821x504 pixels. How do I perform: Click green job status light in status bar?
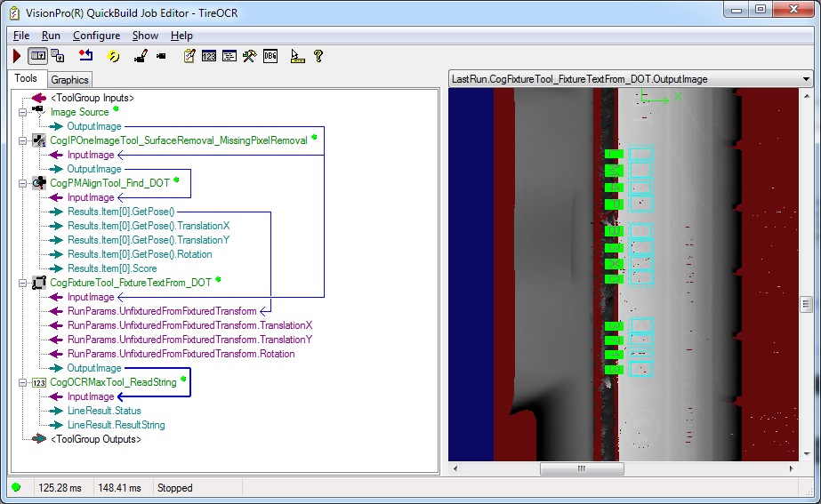click(16, 487)
